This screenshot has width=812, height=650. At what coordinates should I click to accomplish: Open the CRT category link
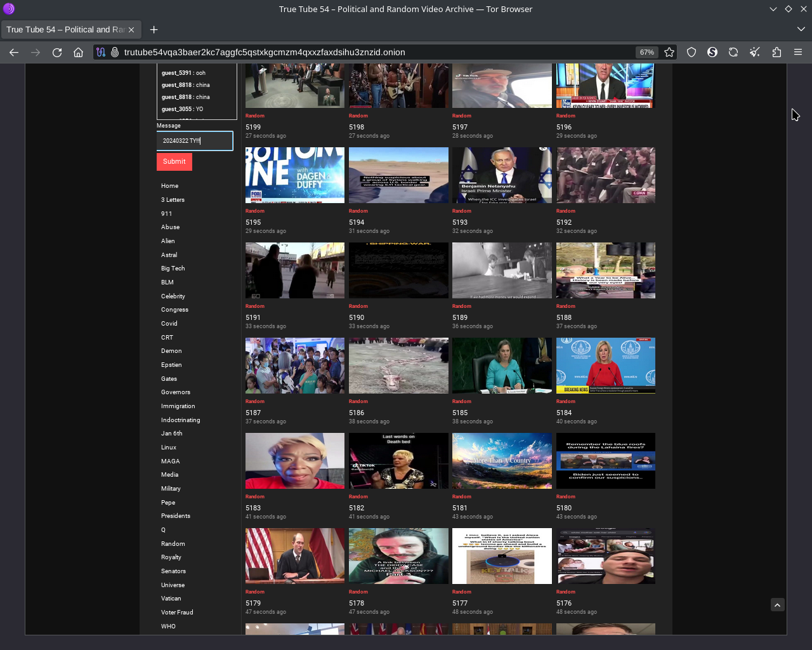click(167, 338)
